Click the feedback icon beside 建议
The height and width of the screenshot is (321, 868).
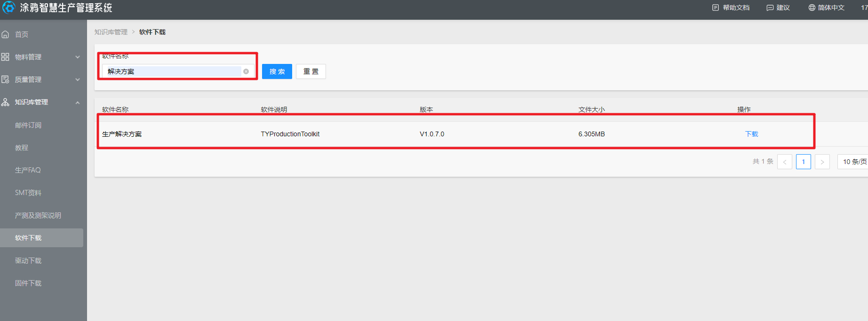[770, 8]
